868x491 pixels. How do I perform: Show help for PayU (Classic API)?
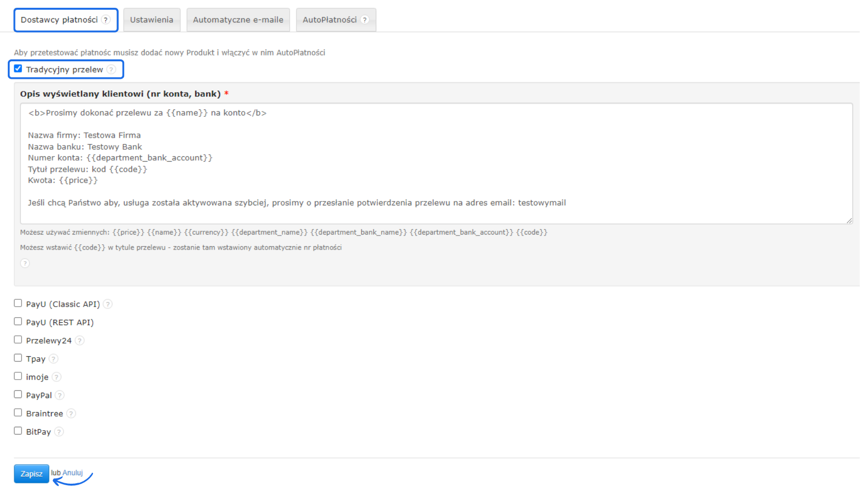[x=108, y=304]
